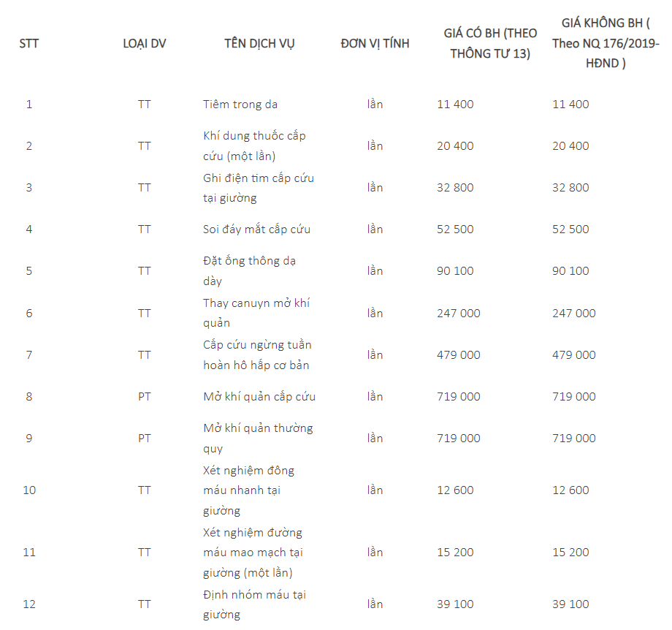Viewport: 672px width, 630px height.
Task: Click 'Mở khí quản cấp cứu' text
Action: pyautogui.click(x=259, y=396)
